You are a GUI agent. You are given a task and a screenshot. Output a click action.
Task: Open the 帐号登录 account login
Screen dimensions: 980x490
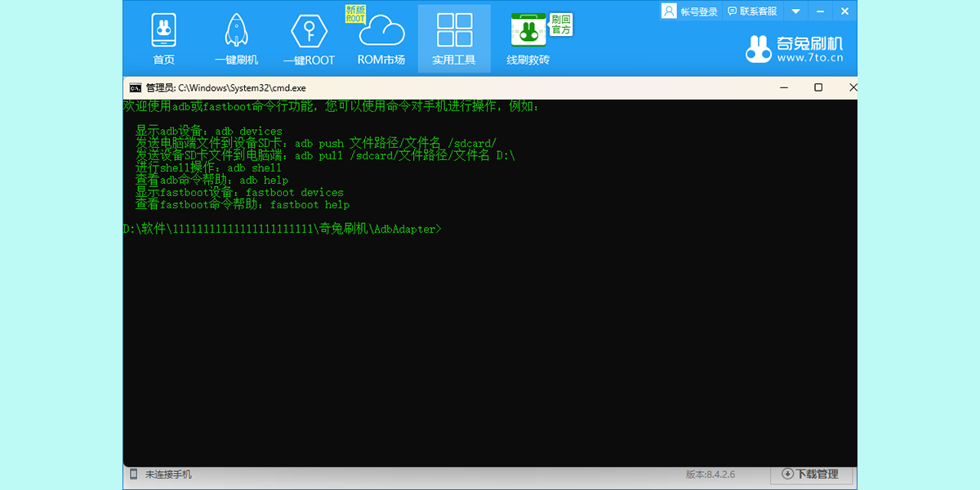(690, 11)
